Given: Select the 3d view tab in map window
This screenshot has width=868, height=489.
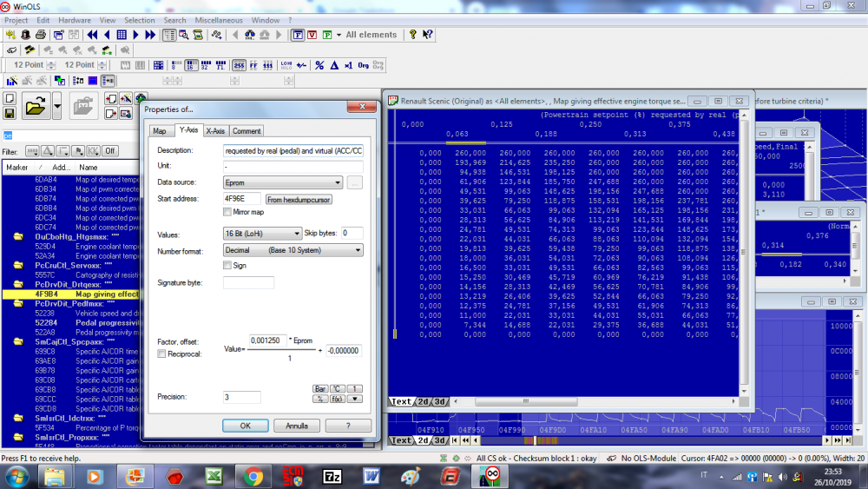Looking at the screenshot, I should [439, 401].
